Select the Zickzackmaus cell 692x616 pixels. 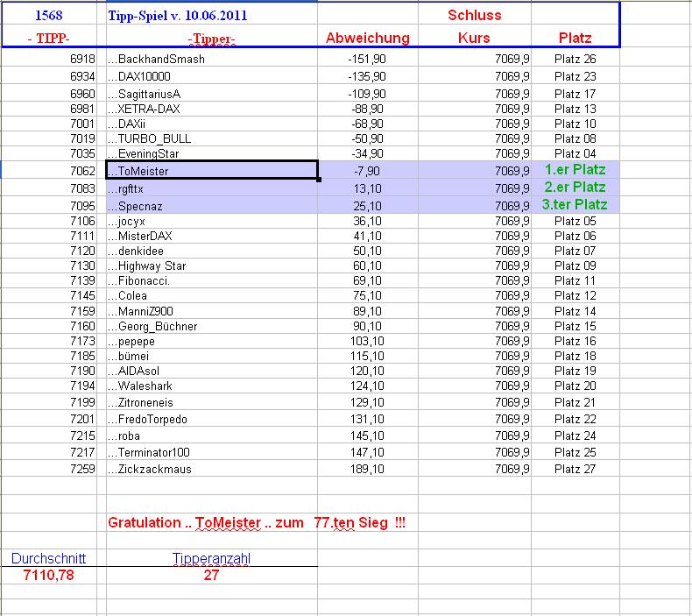click(x=212, y=469)
